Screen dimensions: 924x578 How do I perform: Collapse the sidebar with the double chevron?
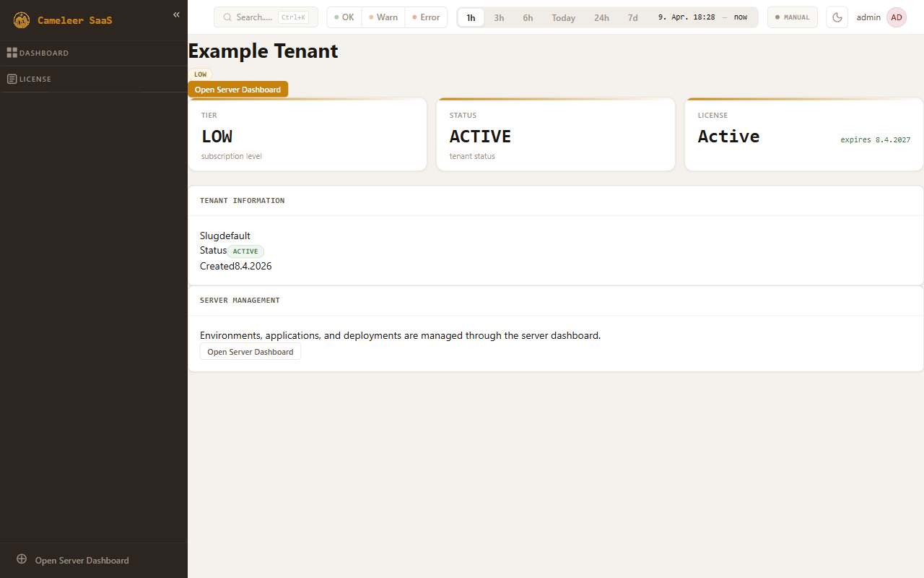pos(176,14)
